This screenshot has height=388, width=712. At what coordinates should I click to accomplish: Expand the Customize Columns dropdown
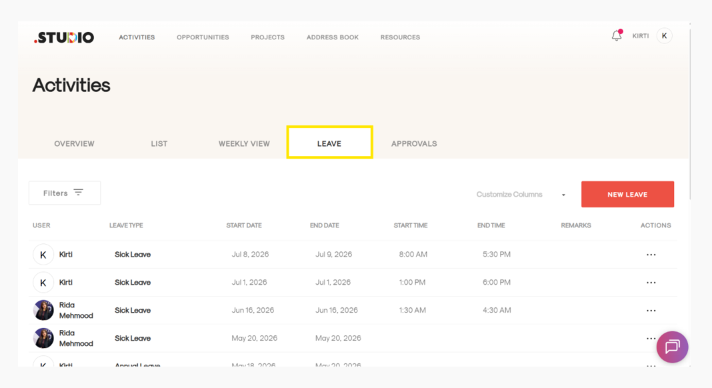pyautogui.click(x=521, y=194)
